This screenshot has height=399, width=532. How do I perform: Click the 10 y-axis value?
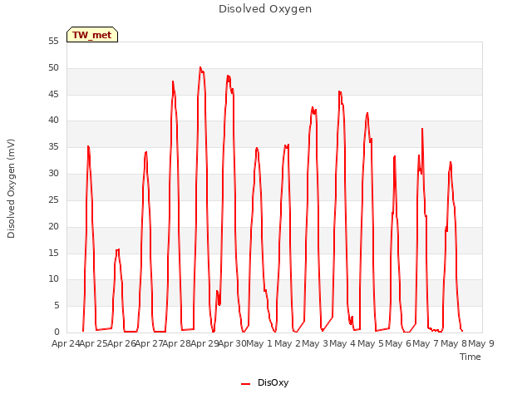53,279
